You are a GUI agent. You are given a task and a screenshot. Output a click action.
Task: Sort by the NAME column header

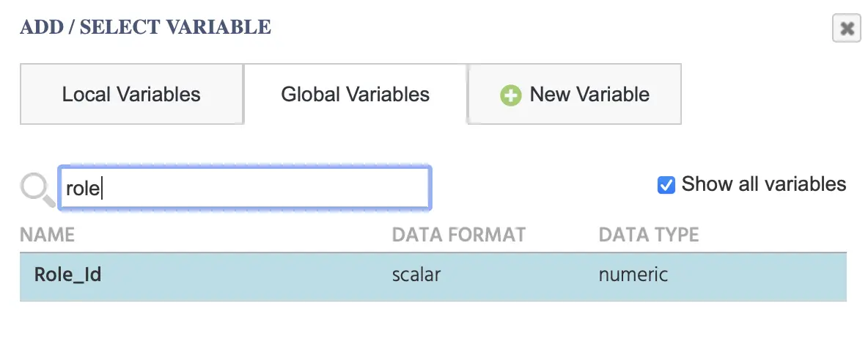pos(47,235)
